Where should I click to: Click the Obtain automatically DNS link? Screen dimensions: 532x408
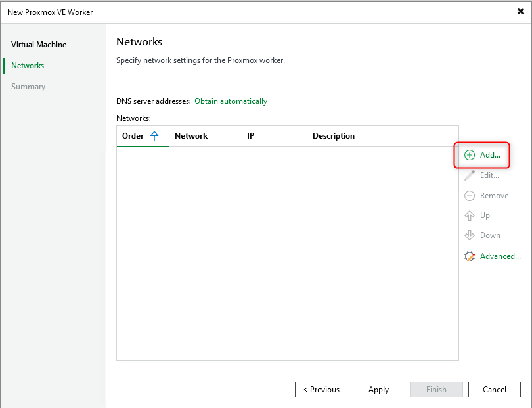pos(231,101)
